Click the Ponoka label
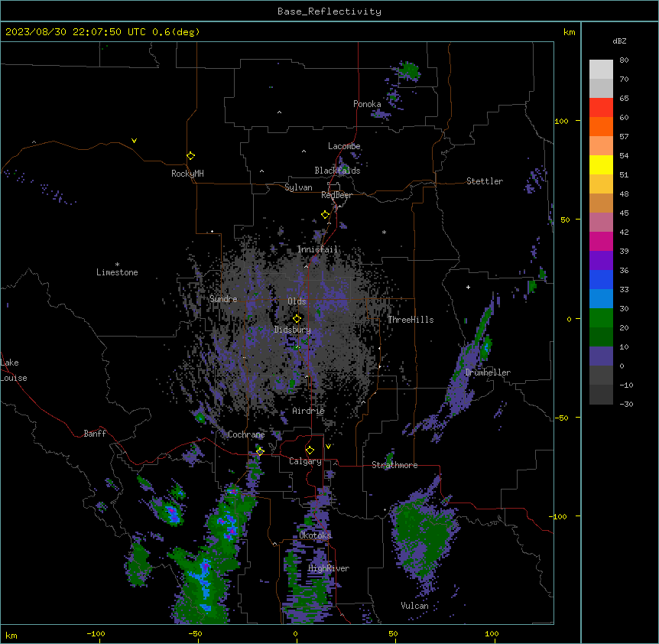Screen dimensions: 659x644 coord(367,104)
